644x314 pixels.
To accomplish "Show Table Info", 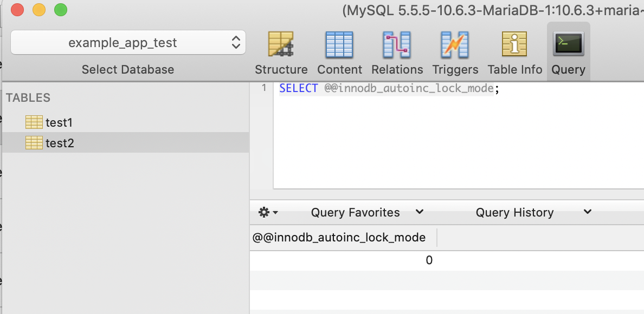I will point(514,51).
